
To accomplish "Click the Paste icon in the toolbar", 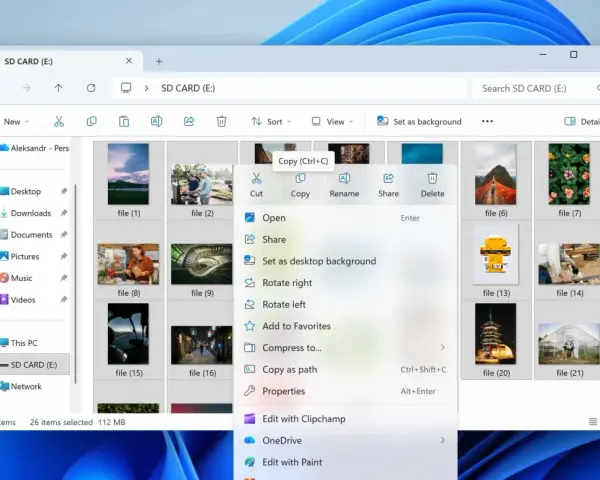I will [x=124, y=122].
